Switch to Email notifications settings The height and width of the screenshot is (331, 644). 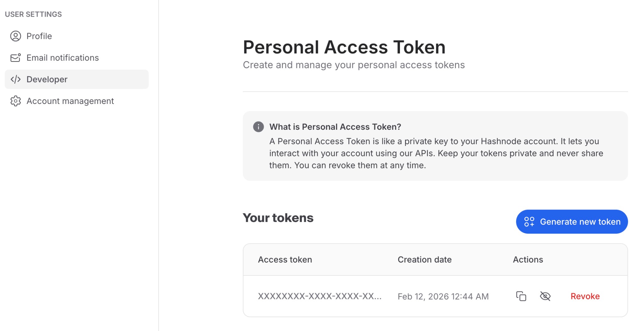[x=63, y=57]
